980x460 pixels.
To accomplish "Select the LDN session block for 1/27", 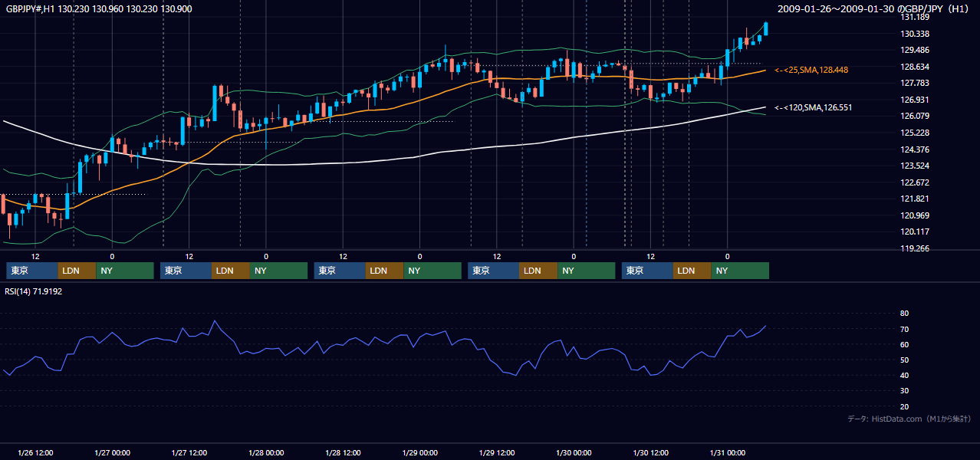I will (231, 271).
